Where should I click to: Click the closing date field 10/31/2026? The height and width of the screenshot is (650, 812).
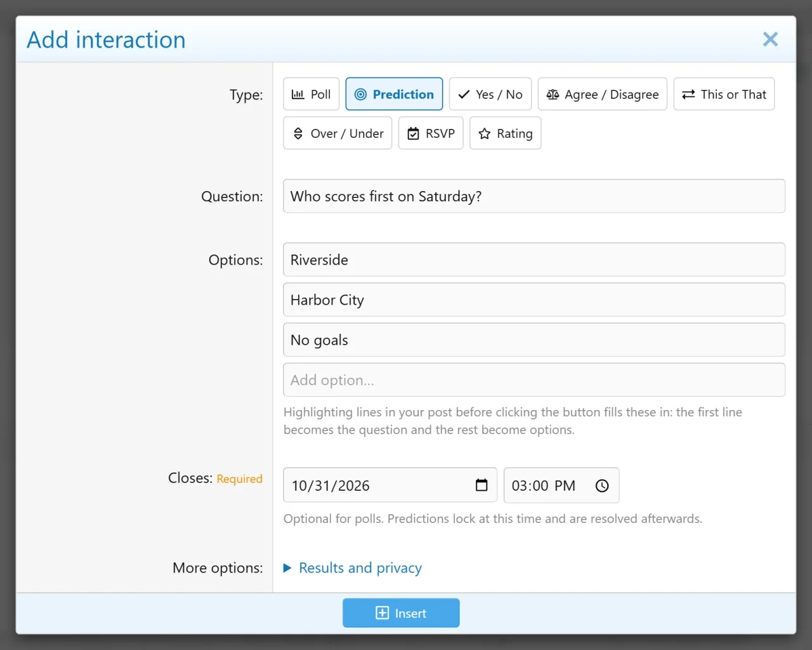[390, 485]
